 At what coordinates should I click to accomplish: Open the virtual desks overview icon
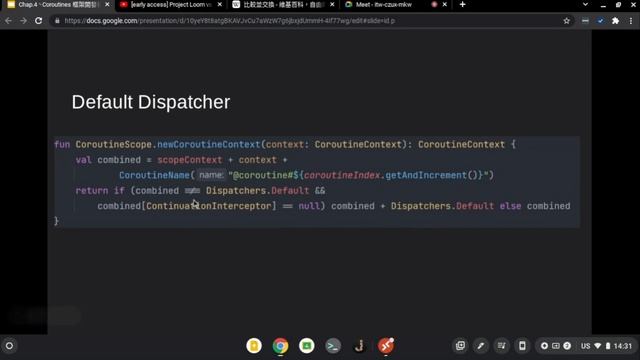(x=460, y=346)
